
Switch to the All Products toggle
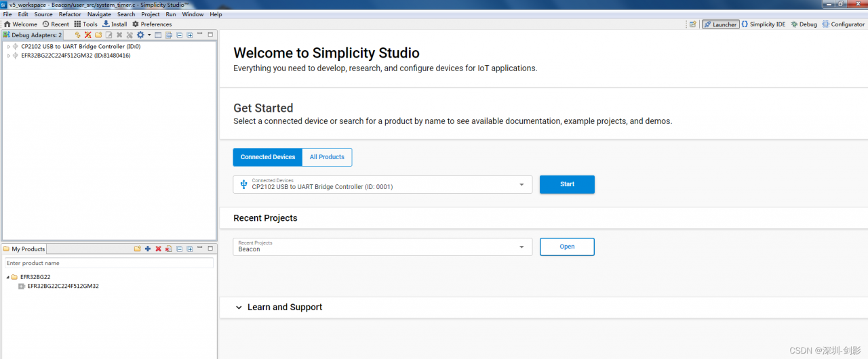click(327, 157)
